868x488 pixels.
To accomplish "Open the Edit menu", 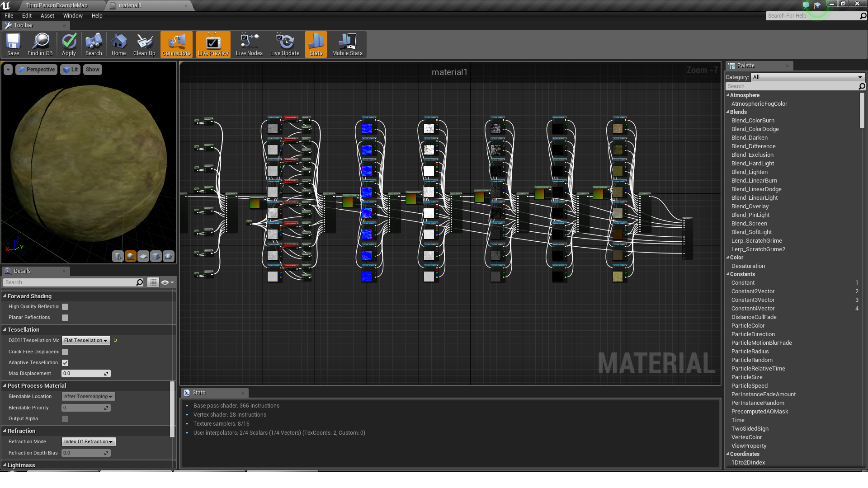I will [27, 16].
